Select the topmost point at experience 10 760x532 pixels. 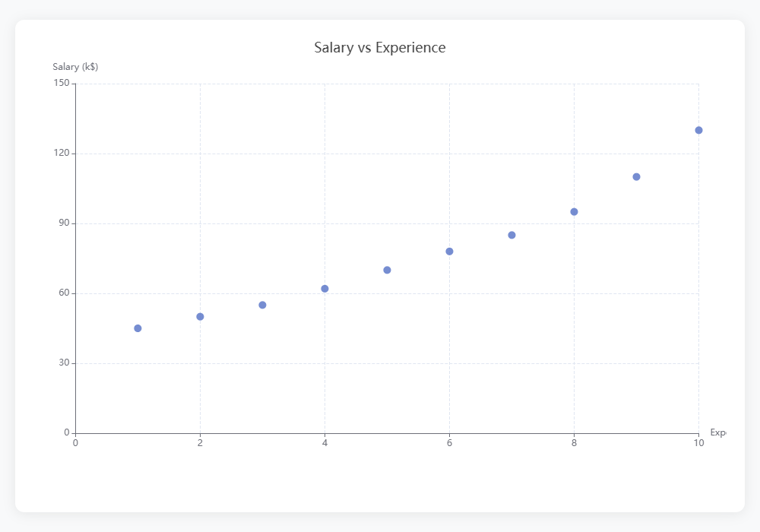pos(698,130)
